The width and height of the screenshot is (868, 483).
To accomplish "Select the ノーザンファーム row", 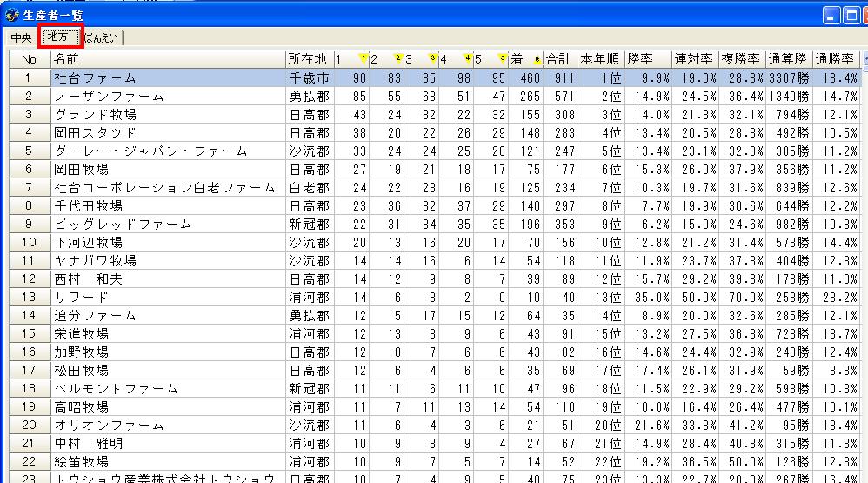I will (435, 97).
